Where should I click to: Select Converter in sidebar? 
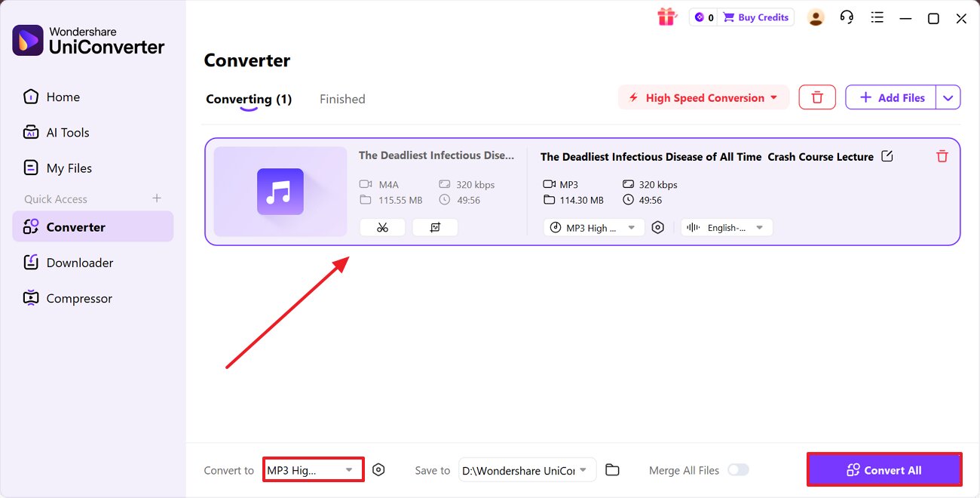[93, 226]
